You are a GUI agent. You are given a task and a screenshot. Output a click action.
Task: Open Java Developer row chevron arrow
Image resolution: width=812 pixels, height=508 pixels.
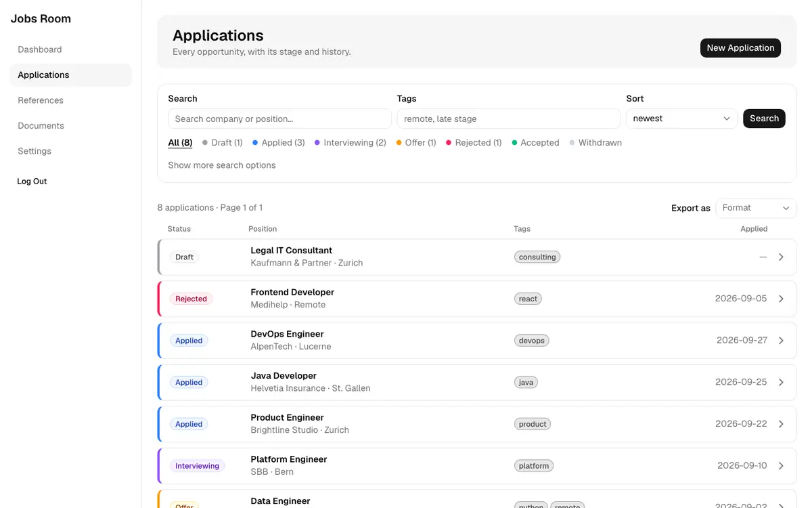coord(781,383)
